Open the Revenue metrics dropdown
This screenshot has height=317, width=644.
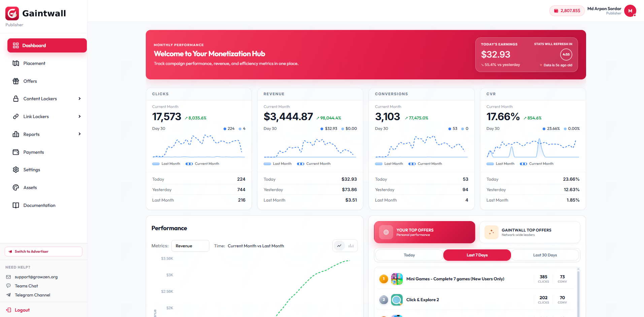pyautogui.click(x=190, y=246)
